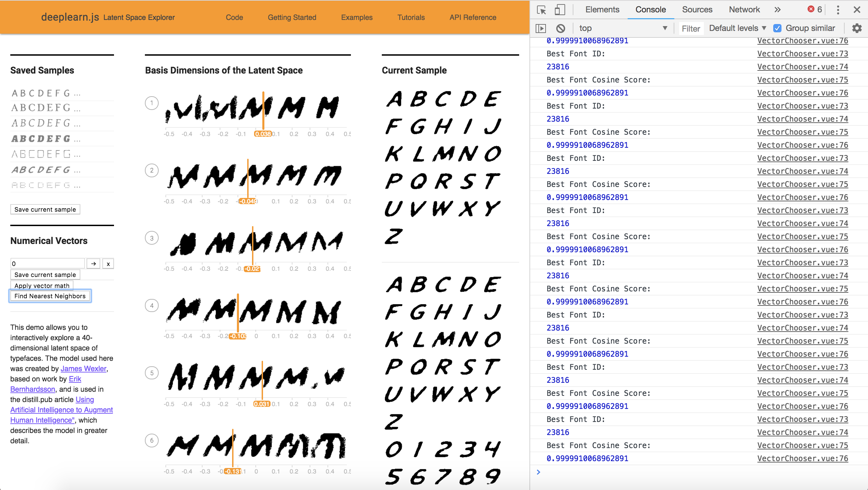Image resolution: width=868 pixels, height=490 pixels.
Task: Click the first 23816 console value
Action: coord(558,67)
